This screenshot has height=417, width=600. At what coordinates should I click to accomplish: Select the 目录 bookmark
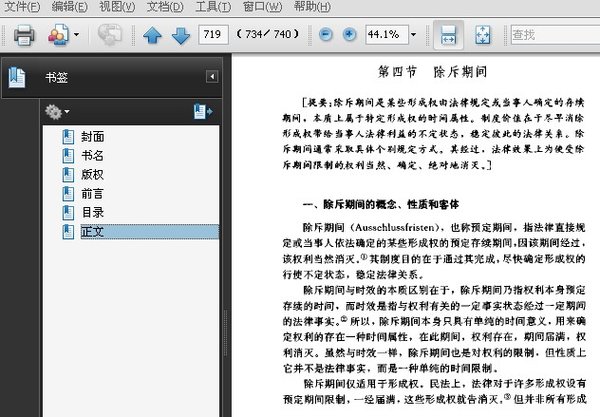tap(93, 212)
